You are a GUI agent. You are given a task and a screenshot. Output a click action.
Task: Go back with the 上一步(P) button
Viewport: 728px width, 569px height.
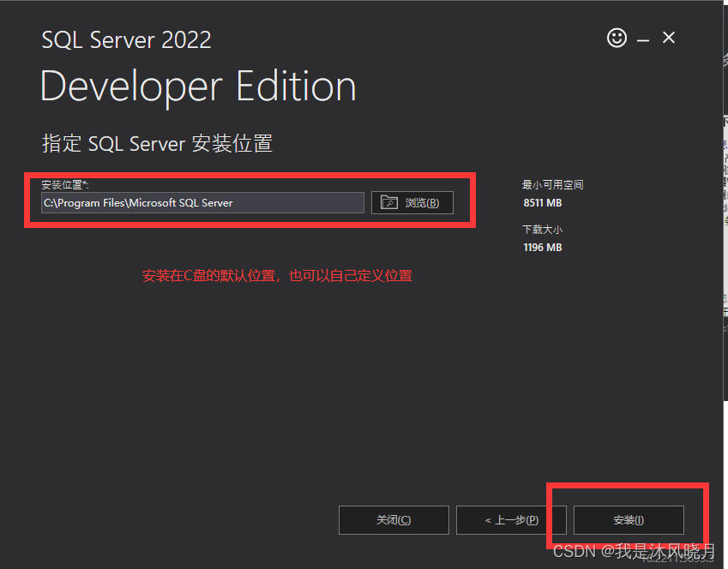(x=511, y=520)
